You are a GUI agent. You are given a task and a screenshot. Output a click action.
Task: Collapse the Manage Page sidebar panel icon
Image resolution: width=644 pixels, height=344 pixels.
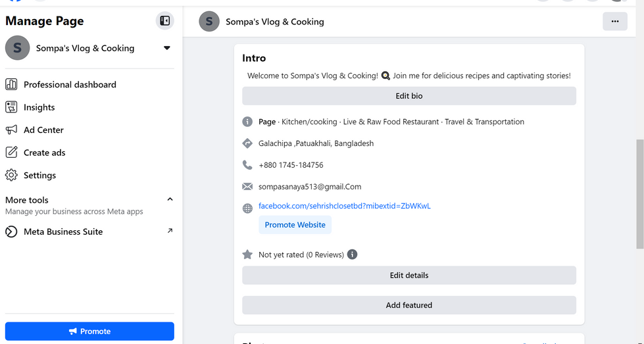(164, 21)
